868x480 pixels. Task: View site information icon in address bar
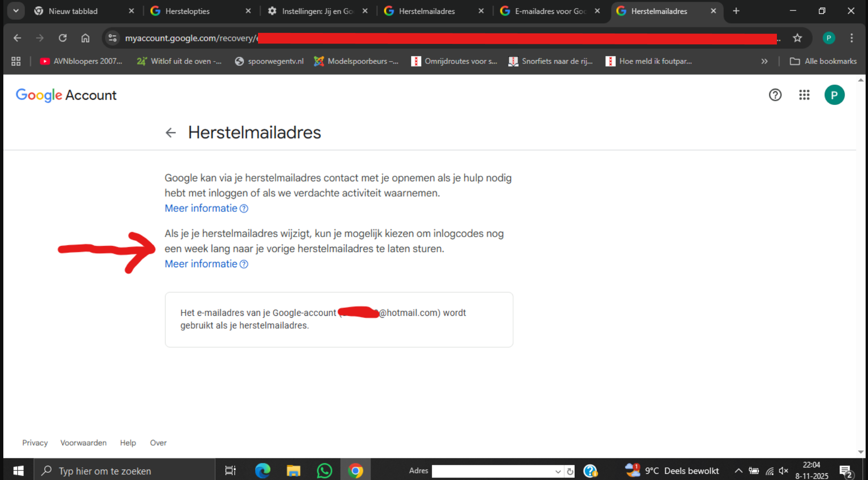113,38
